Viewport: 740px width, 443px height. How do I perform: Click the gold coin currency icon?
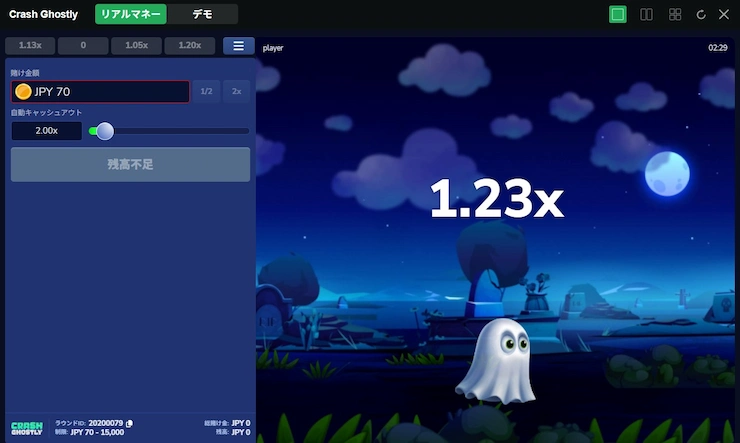pos(23,92)
